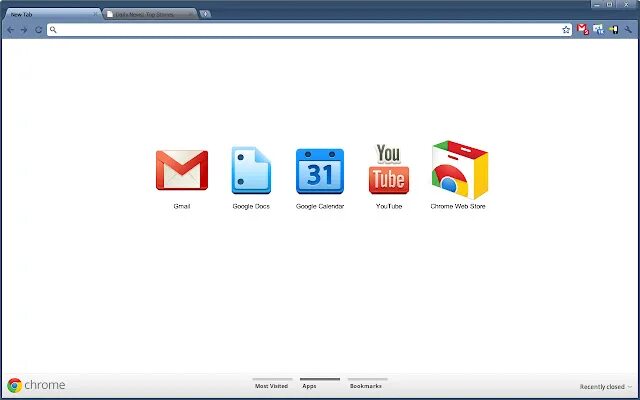Click the Chrome Web Store label text
Screen dimensions: 640x400
(x=458, y=206)
